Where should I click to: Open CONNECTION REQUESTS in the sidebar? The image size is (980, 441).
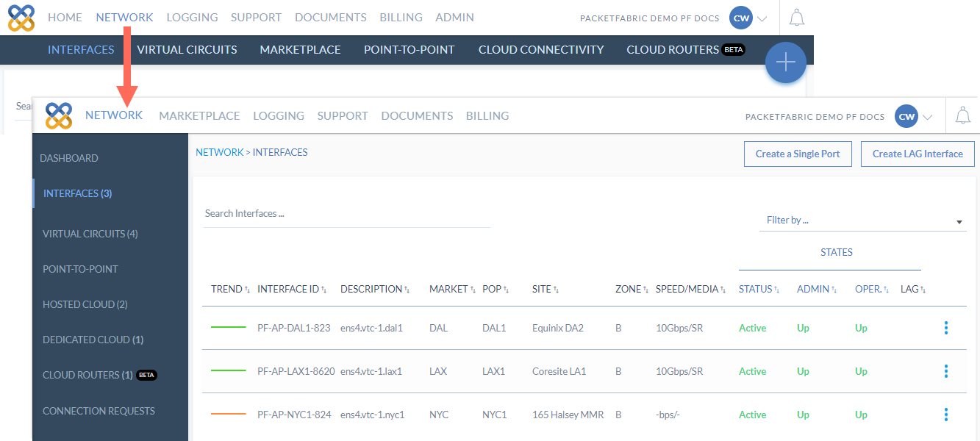(99, 411)
